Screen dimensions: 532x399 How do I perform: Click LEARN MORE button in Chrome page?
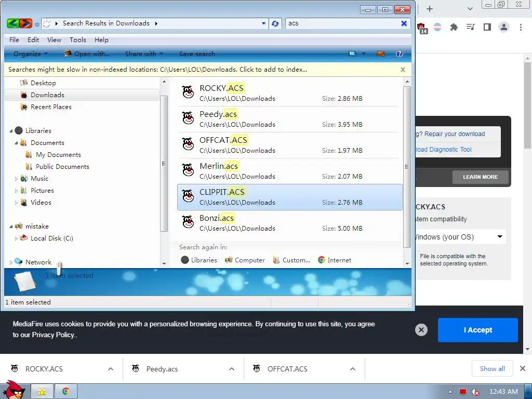tap(481, 177)
